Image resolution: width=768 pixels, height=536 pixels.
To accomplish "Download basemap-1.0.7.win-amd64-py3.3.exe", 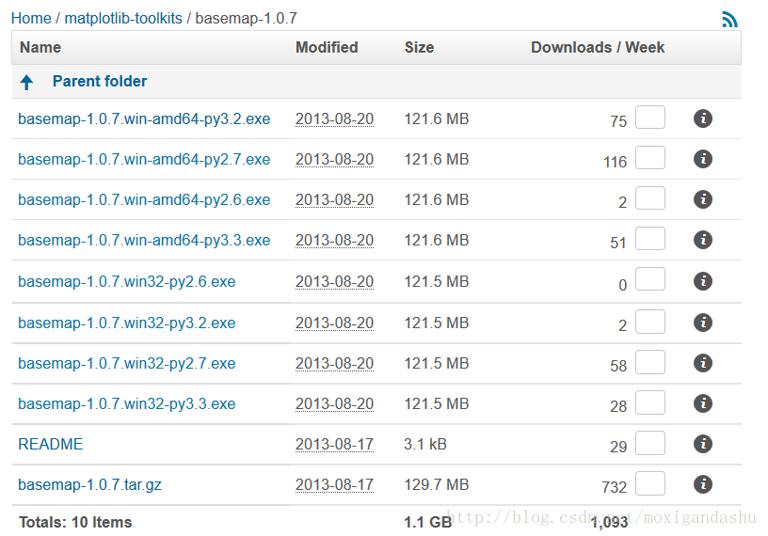I will click(x=144, y=241).
